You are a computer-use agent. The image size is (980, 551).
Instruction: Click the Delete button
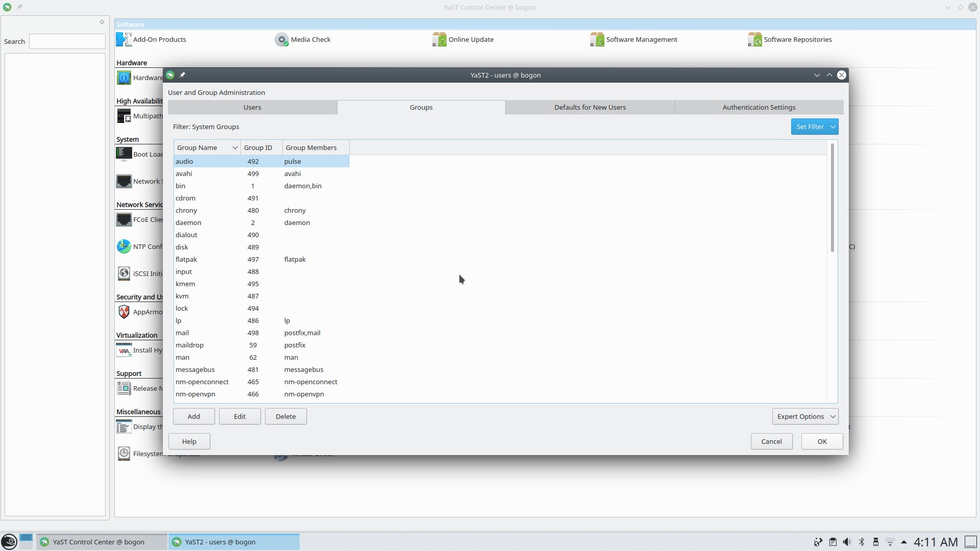pyautogui.click(x=286, y=416)
